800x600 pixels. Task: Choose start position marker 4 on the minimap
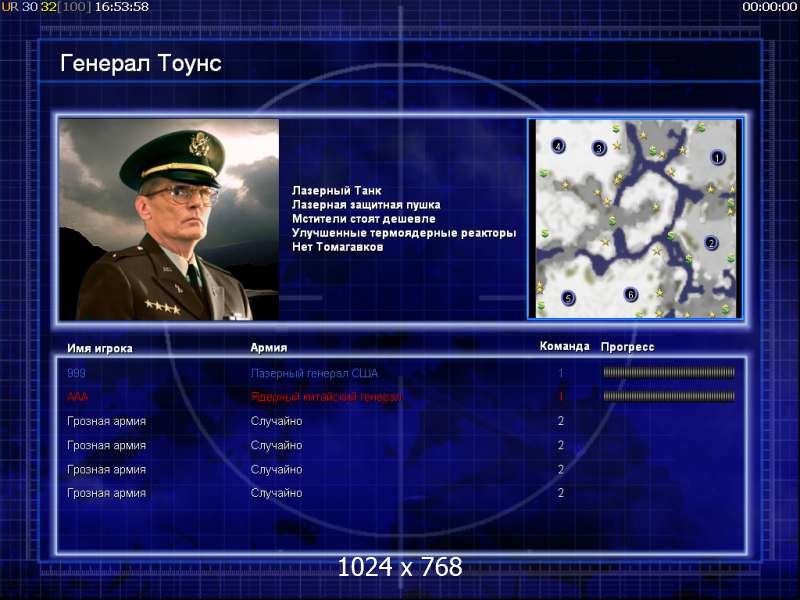coord(558,146)
